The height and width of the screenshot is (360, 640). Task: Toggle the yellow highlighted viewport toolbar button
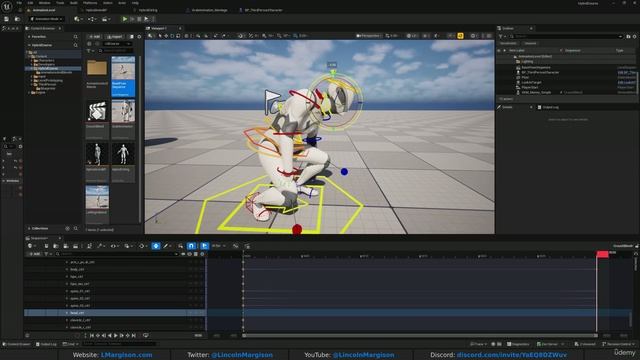[460, 36]
